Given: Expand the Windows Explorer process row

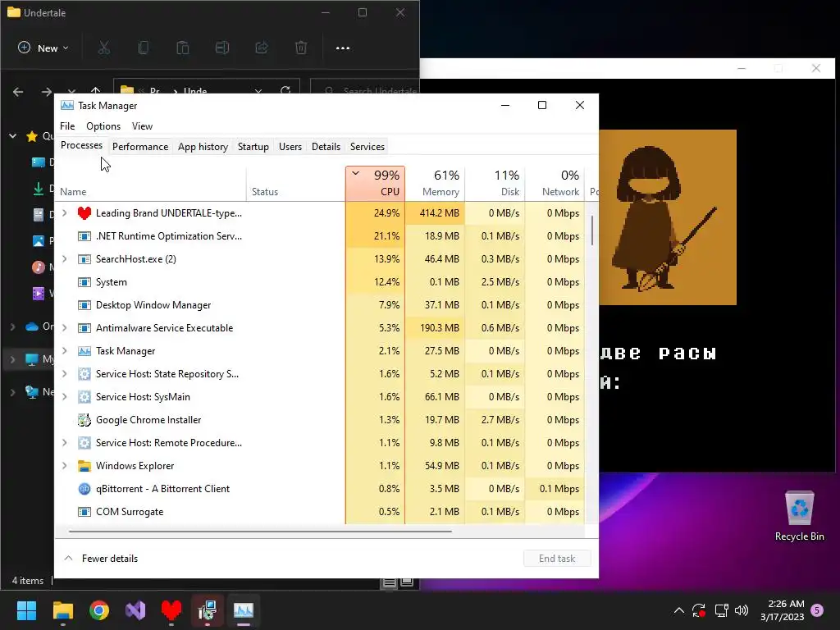Looking at the screenshot, I should [x=65, y=466].
